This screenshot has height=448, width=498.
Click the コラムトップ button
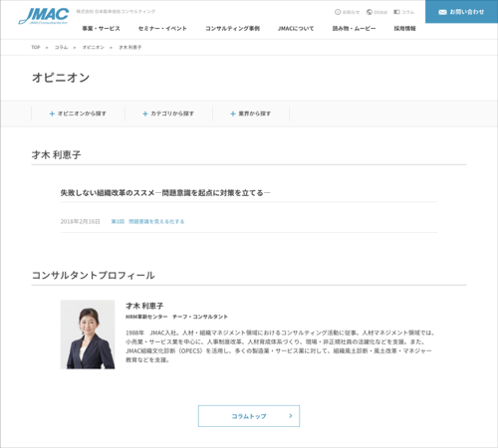(x=249, y=416)
